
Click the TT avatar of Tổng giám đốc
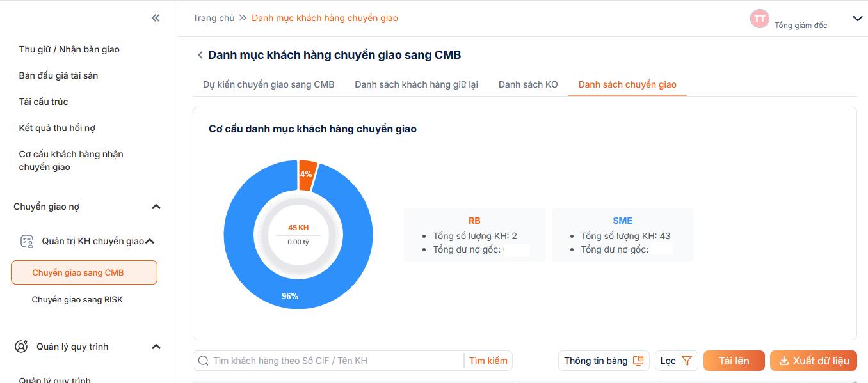click(x=759, y=19)
